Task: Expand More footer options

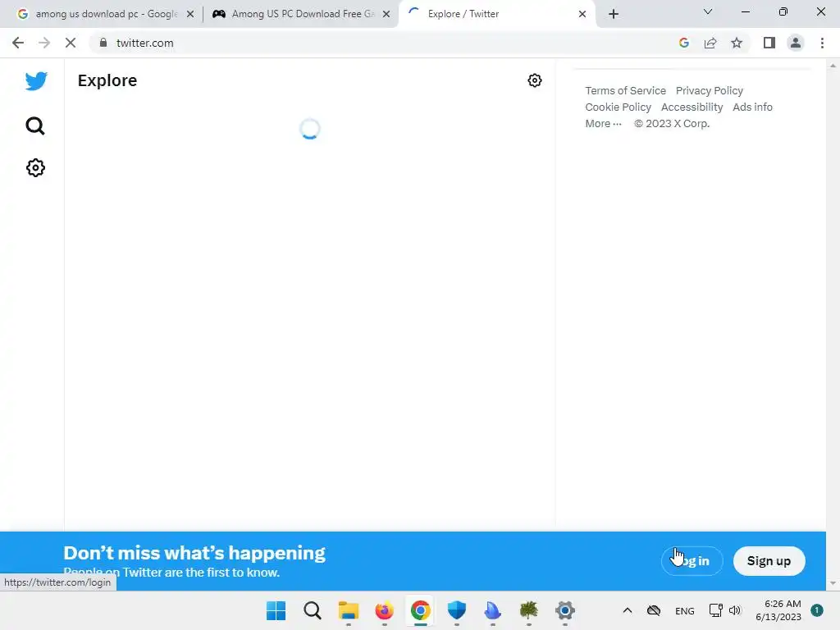Action: (x=603, y=124)
